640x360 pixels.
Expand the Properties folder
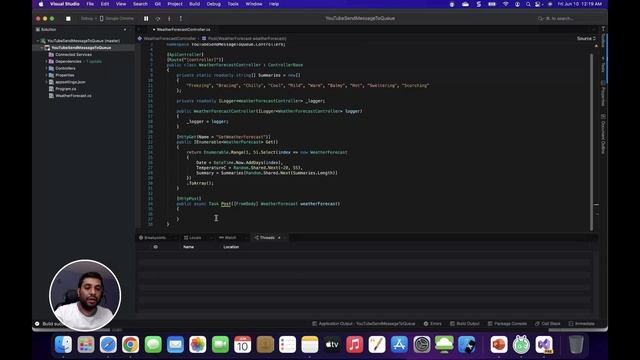tap(46, 75)
